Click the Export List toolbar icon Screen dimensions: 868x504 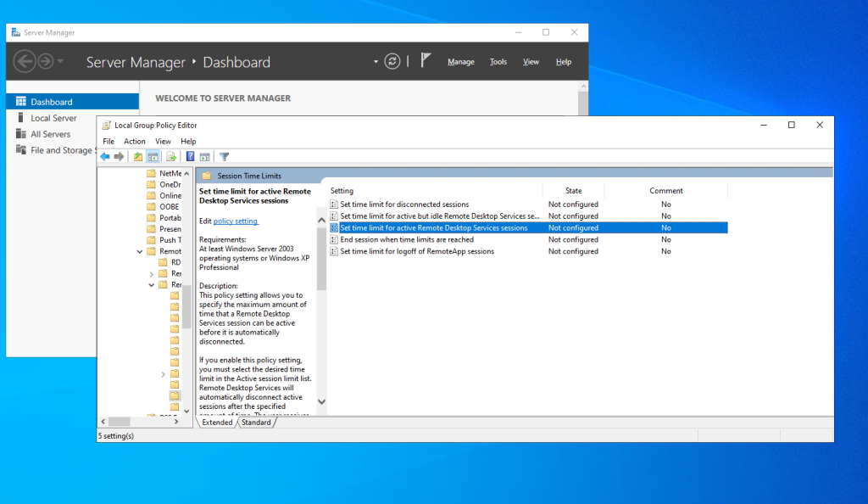171,157
